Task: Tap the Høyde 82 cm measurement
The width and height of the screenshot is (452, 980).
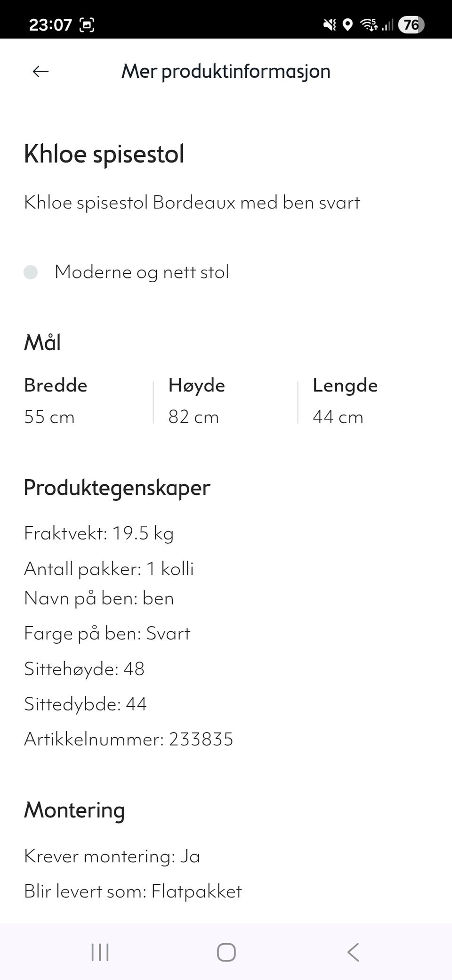Action: (194, 416)
